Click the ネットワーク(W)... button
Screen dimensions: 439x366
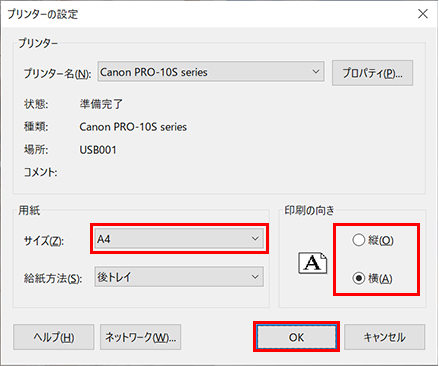[x=140, y=337]
